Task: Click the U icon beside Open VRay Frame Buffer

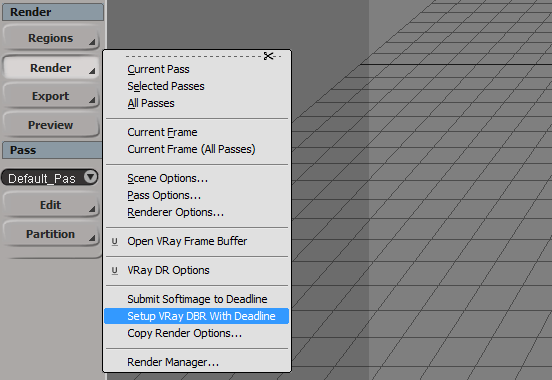Action: pyautogui.click(x=114, y=242)
